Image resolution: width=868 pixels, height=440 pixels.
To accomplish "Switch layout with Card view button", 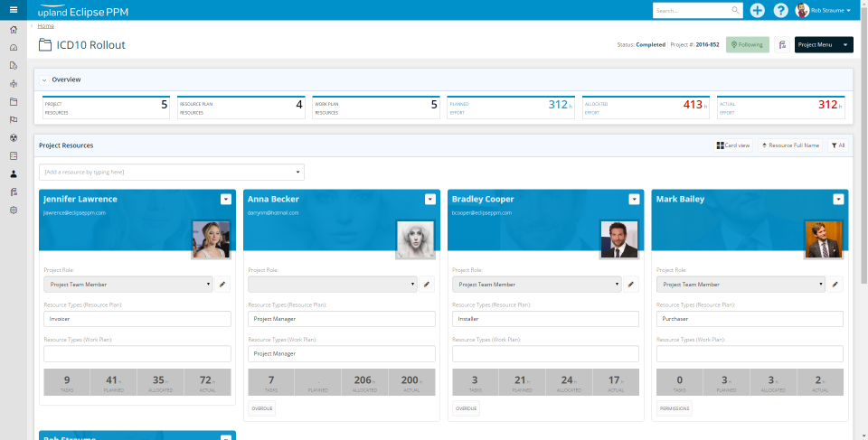I will coord(733,145).
